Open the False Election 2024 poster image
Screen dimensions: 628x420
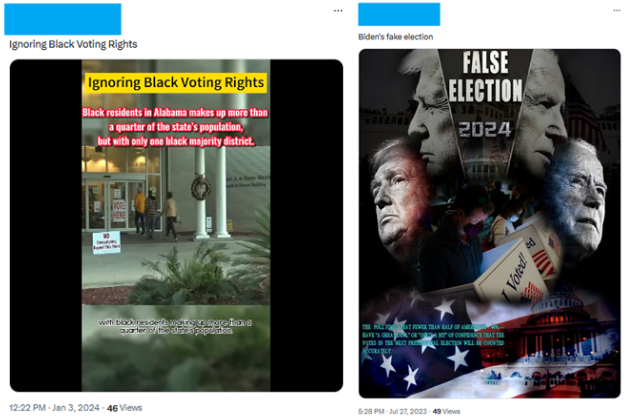[489, 223]
